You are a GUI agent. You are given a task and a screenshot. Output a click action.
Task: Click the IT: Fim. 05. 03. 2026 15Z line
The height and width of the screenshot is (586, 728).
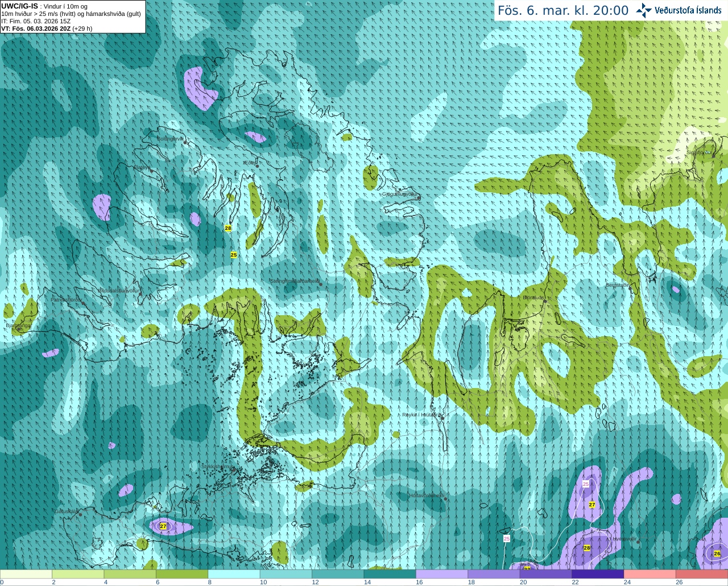(x=36, y=21)
